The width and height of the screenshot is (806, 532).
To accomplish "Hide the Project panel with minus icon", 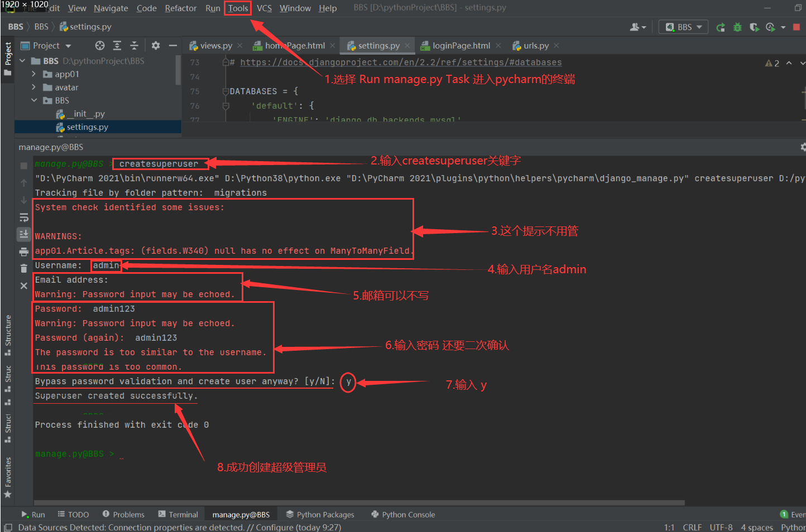I will point(173,46).
